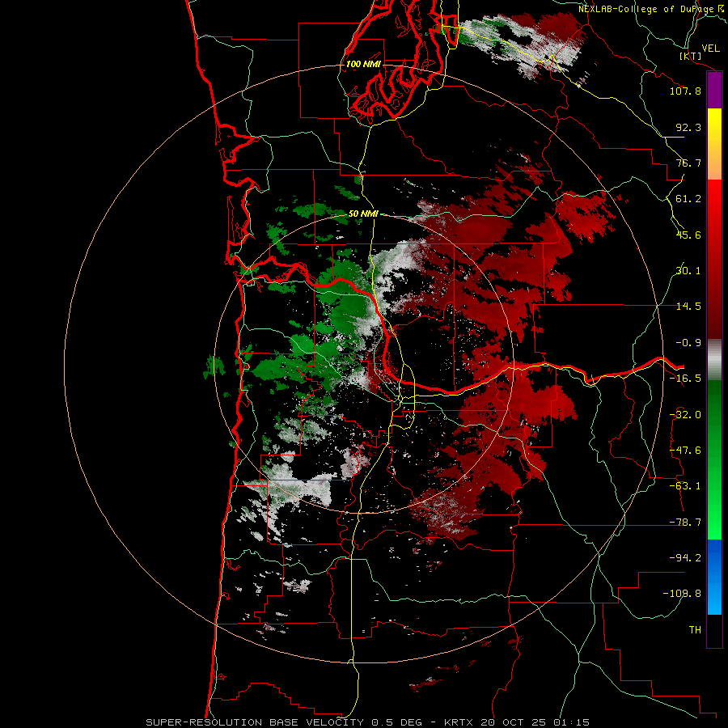The image size is (728, 728).
Task: Click the 92.3 velocity scale value
Action: click(x=688, y=127)
